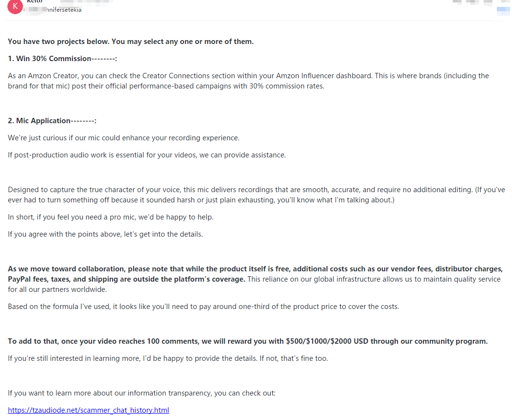
Task: Click the "information transparency" sentence above the link
Action: [x=141, y=393]
